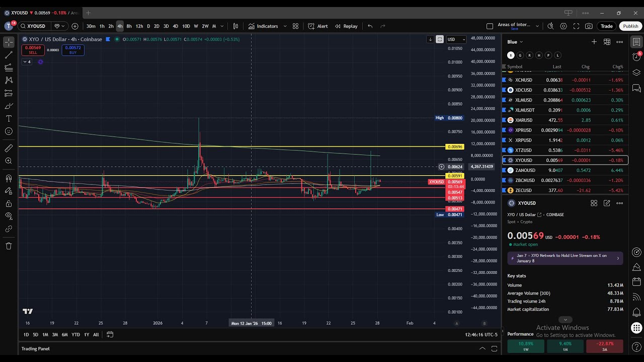644x362 pixels.
Task: Create an Alert from toolbar
Action: (x=318, y=26)
